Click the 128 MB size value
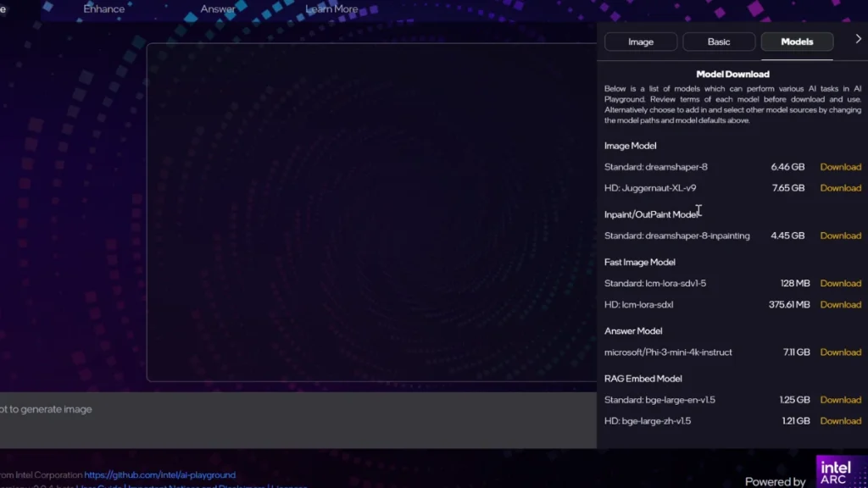Screen dimensions: 868x488 tap(795, 283)
